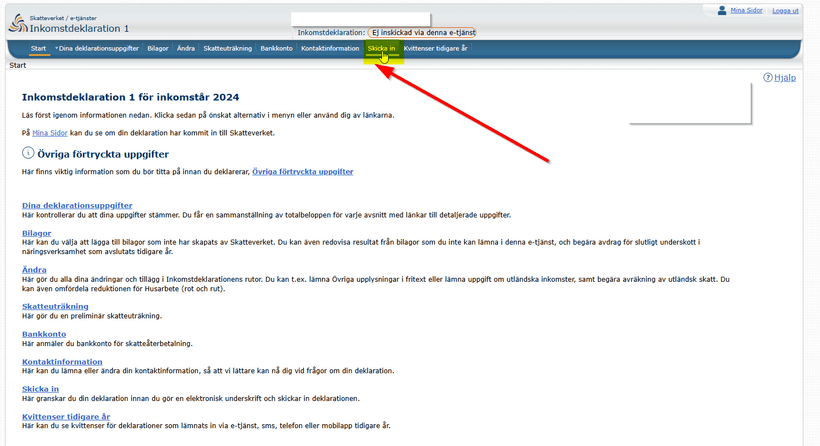Click the Ej inskickad status field

(421, 33)
